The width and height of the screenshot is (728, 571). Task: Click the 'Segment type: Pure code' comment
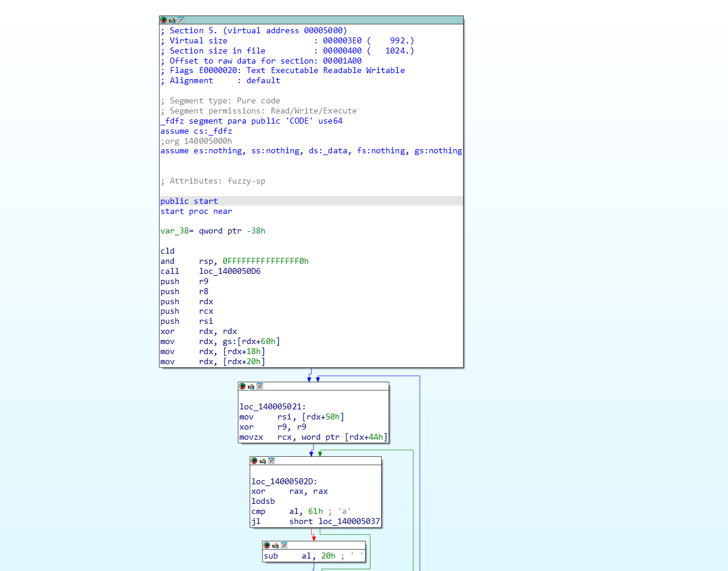(x=220, y=100)
